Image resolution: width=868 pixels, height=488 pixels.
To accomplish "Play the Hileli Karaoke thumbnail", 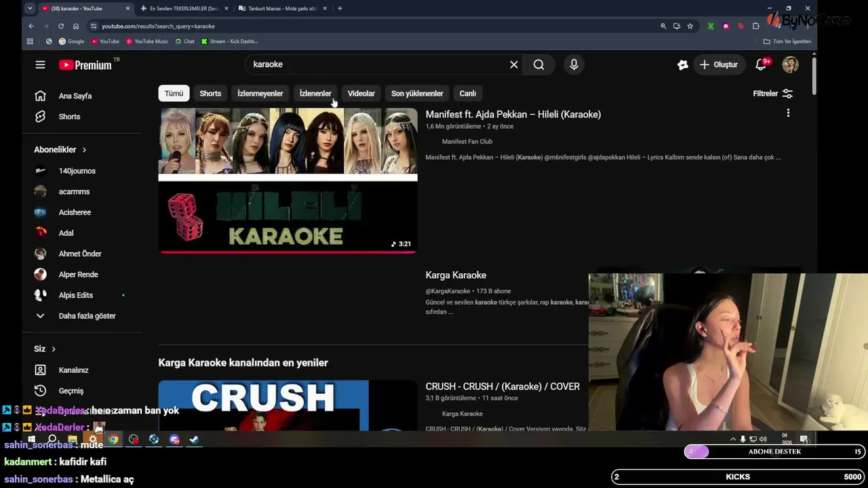I will pyautogui.click(x=288, y=180).
